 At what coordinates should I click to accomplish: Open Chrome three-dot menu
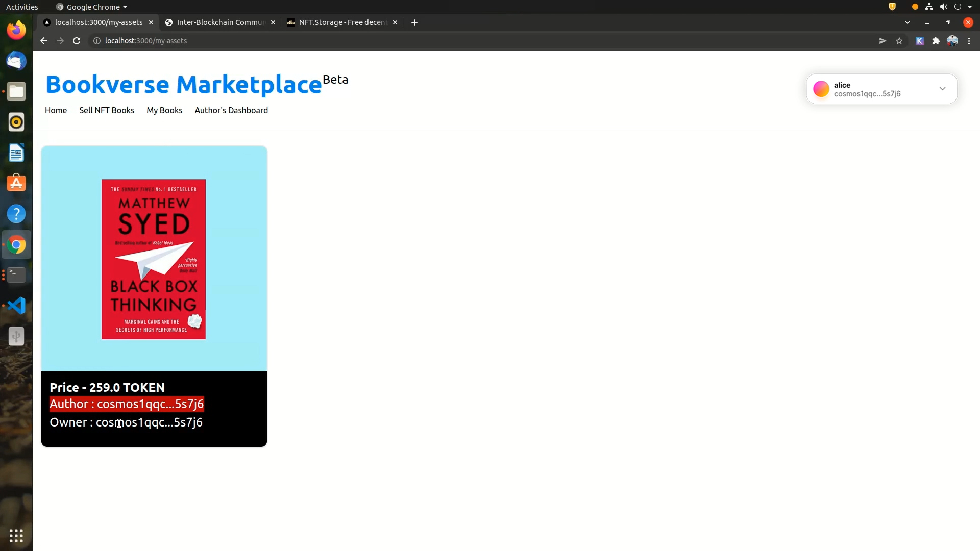969,41
